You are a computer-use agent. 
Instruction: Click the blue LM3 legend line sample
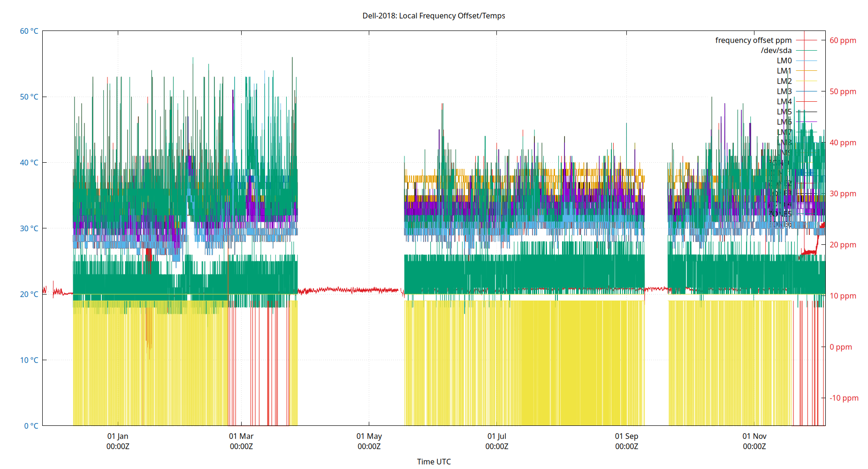click(x=807, y=91)
